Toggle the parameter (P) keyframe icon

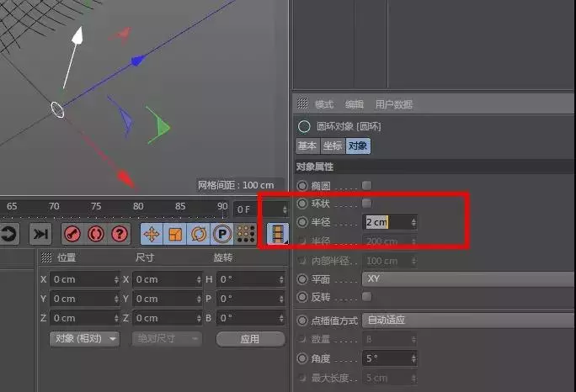(222, 234)
